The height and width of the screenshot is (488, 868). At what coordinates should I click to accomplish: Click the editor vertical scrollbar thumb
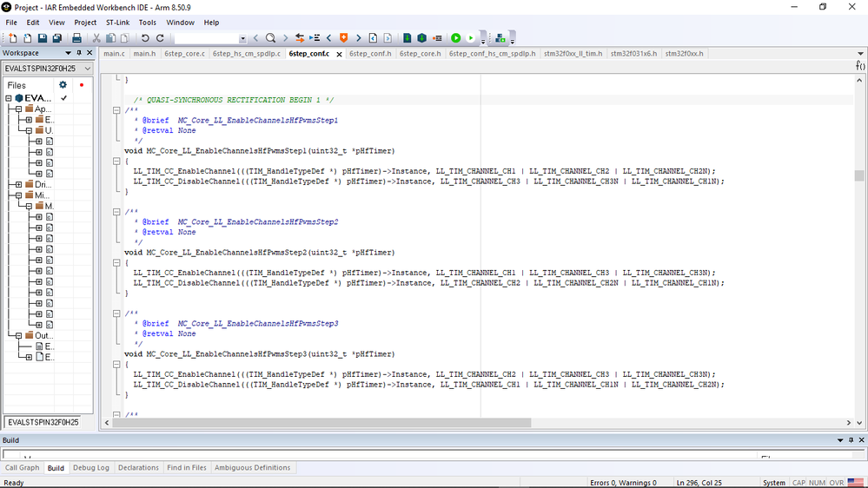pos(859,175)
